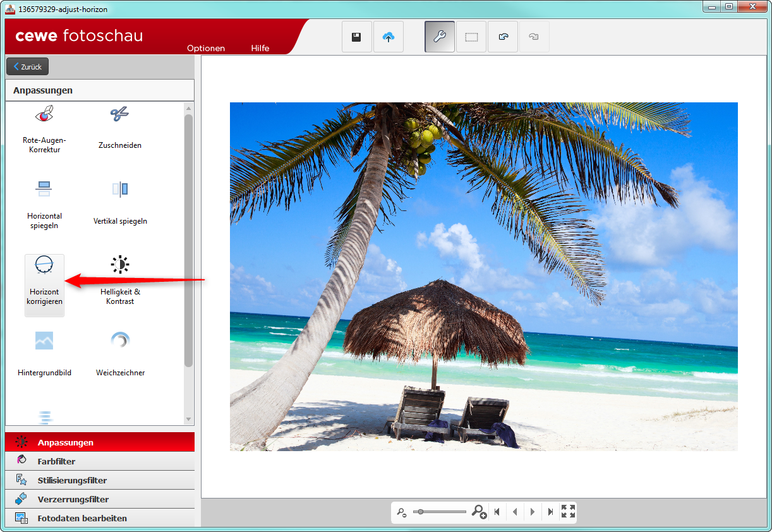Open the Hintergrundbild adjustment
Image resolution: width=772 pixels, height=532 pixels.
click(x=44, y=355)
